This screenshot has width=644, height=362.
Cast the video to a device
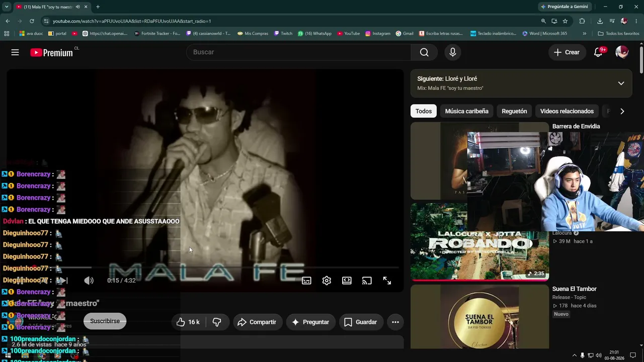pos(367,281)
